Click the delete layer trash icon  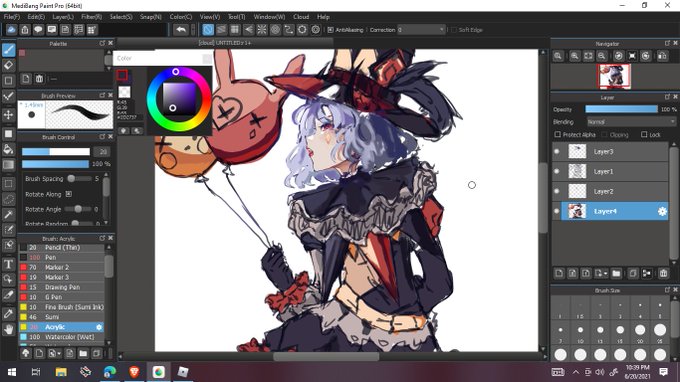click(663, 273)
